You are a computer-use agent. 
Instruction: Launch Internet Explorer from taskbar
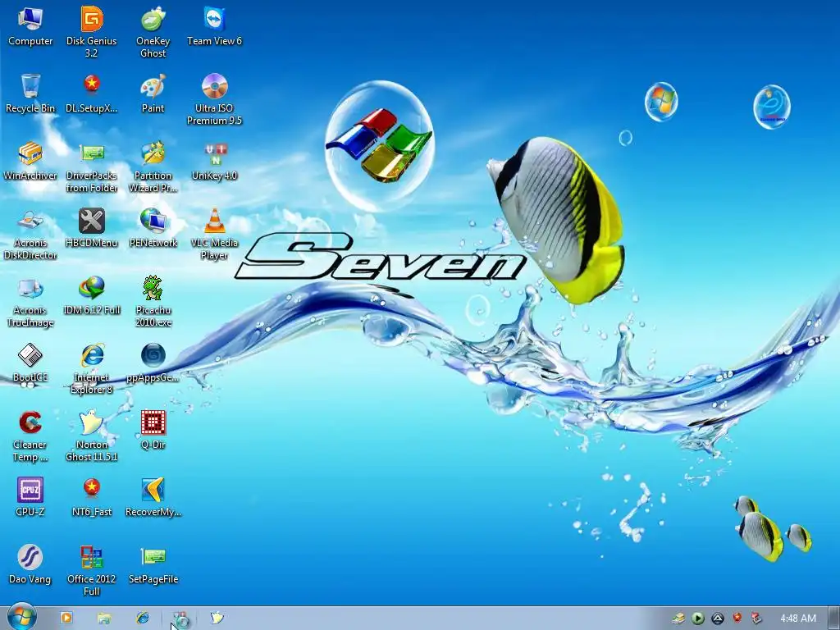[x=143, y=618]
